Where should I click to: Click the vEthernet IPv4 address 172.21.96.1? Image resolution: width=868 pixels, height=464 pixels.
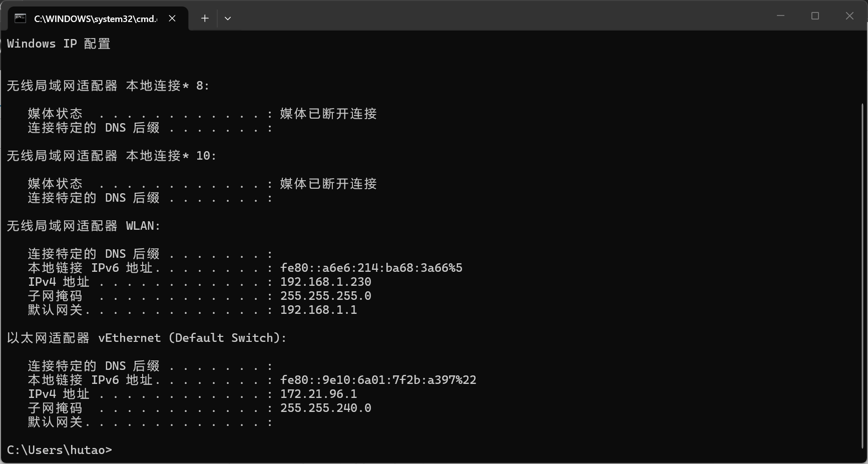[318, 394]
